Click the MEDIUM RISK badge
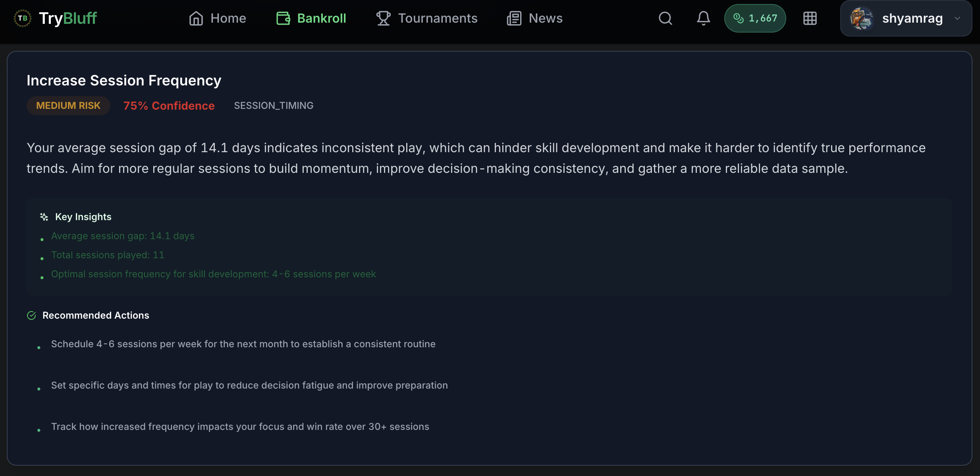980x476 pixels. [x=68, y=105]
